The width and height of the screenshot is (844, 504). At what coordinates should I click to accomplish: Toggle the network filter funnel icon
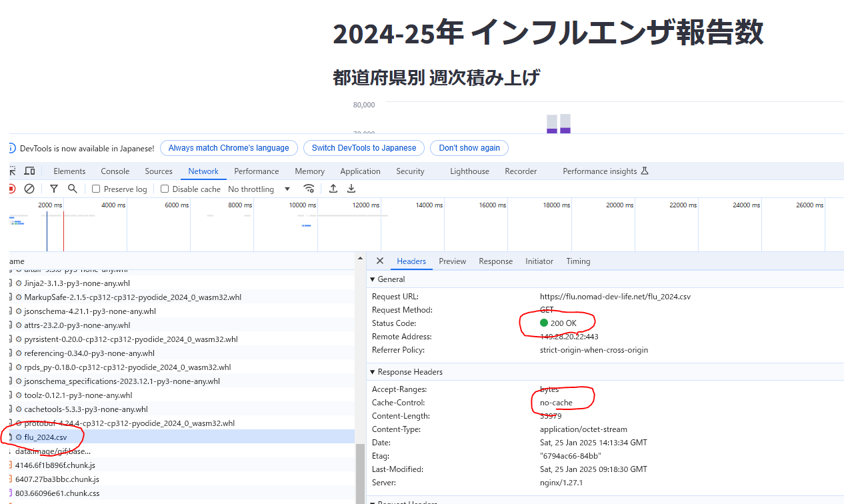54,189
